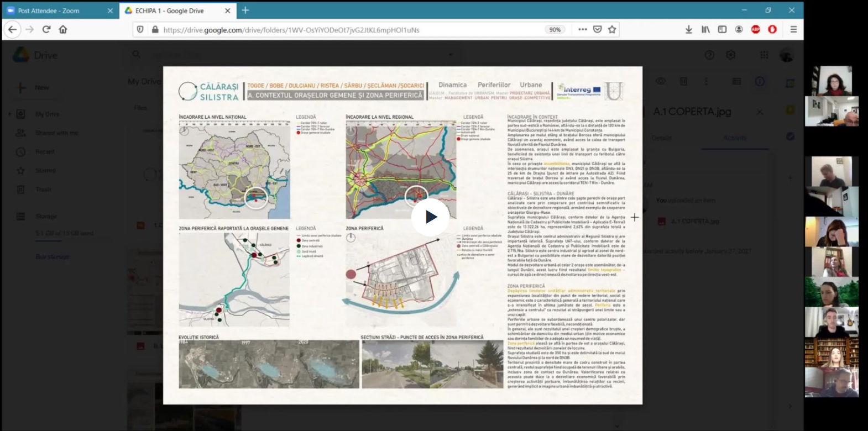
Task: Click the Get add-ons plus icon
Action: tap(790, 178)
